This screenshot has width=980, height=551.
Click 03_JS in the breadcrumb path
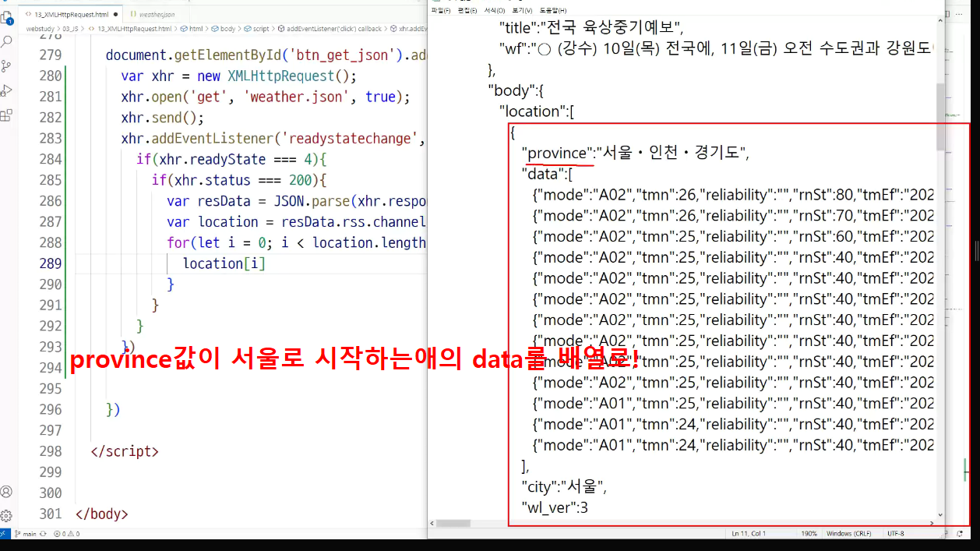point(70,29)
